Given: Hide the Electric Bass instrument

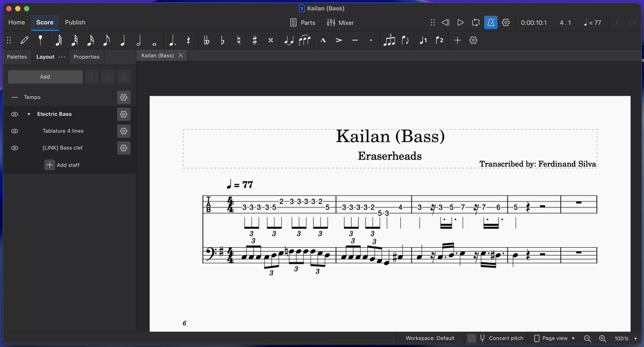Looking at the screenshot, I should click(x=14, y=114).
